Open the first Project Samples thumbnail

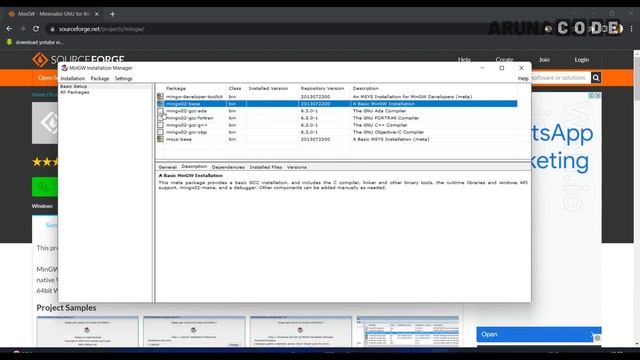88,331
